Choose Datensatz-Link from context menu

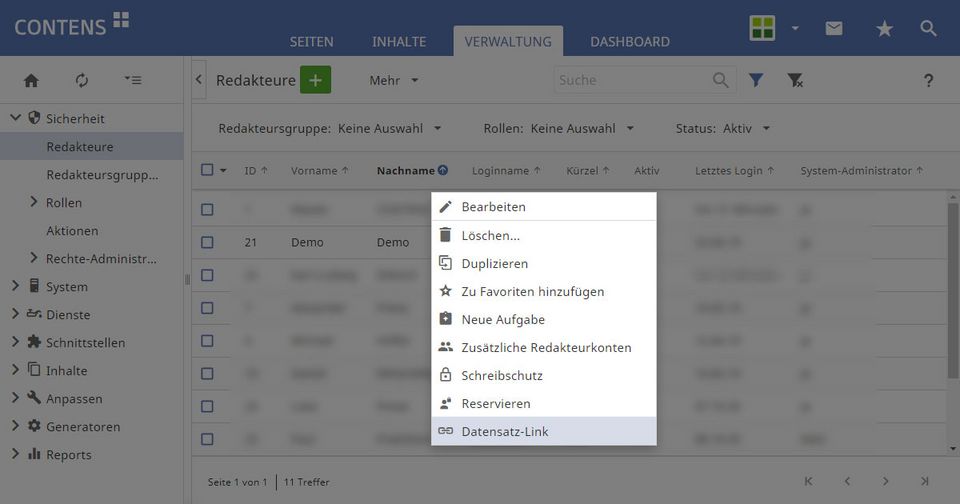(505, 431)
